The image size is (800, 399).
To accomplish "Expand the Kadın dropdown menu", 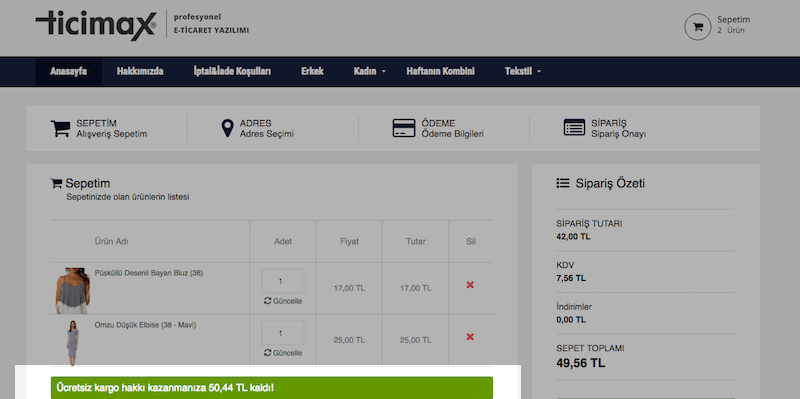I will click(369, 71).
